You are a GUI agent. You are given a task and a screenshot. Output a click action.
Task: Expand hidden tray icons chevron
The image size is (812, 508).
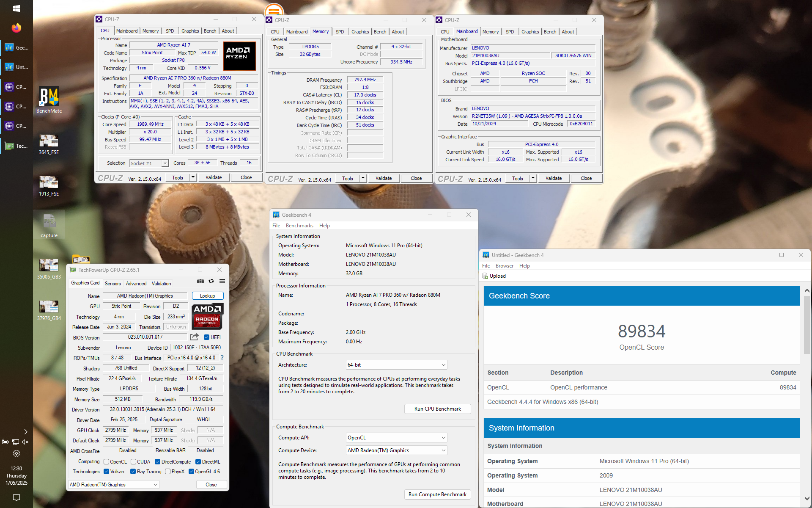point(26,432)
